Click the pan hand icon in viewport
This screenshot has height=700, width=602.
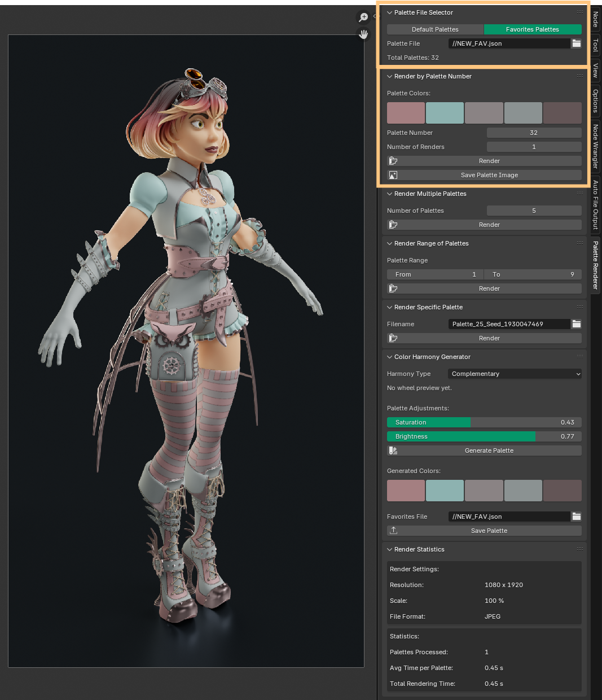coord(363,34)
